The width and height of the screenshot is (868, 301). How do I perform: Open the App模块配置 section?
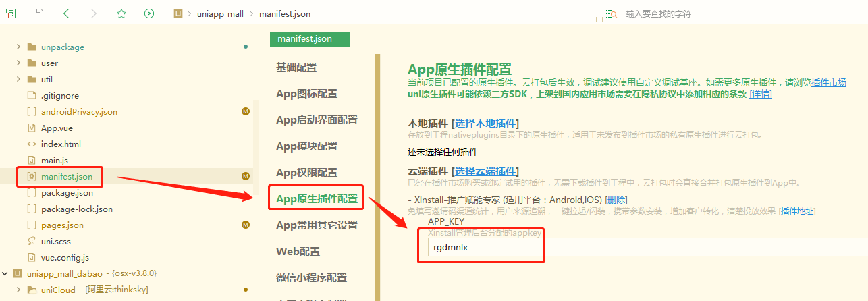tap(307, 146)
